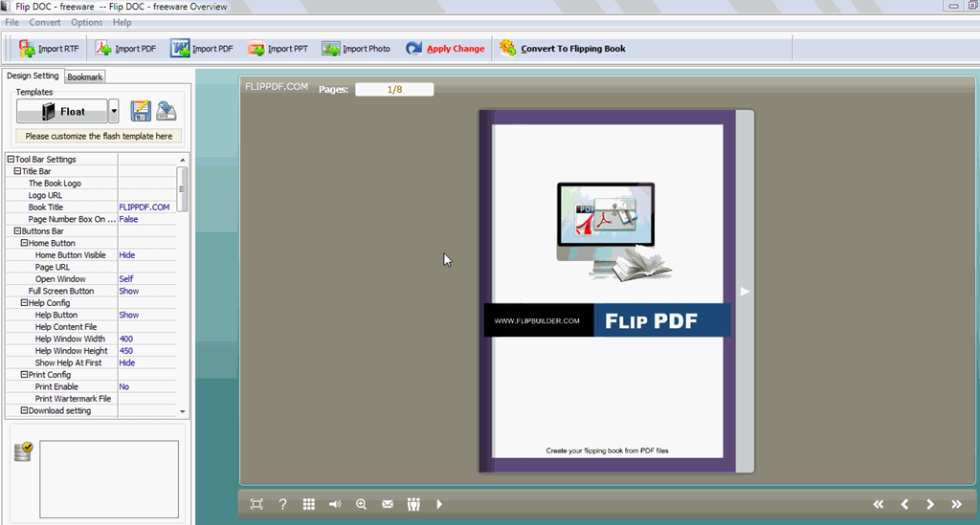
Task: Go to next page arrow in bottom bar
Action: (930, 504)
